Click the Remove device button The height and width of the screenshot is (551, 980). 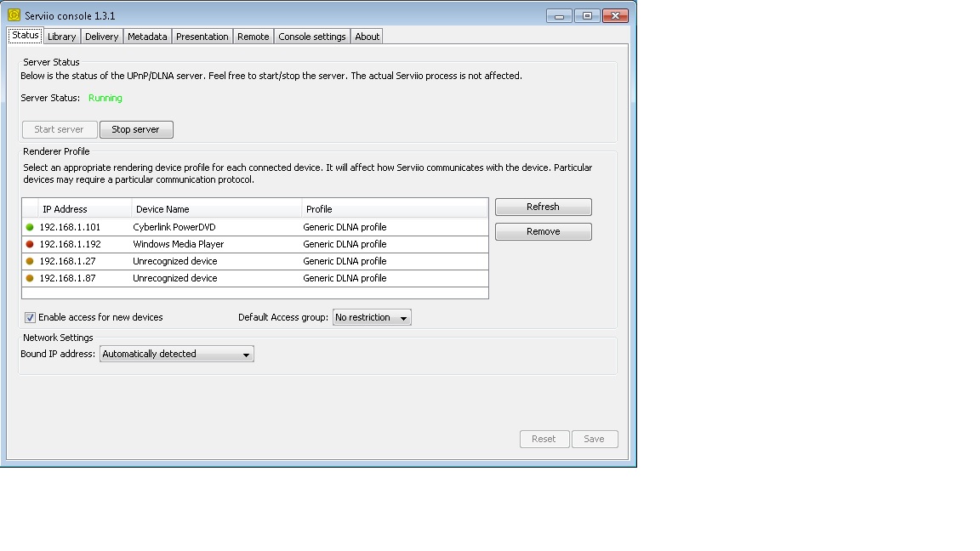click(543, 231)
